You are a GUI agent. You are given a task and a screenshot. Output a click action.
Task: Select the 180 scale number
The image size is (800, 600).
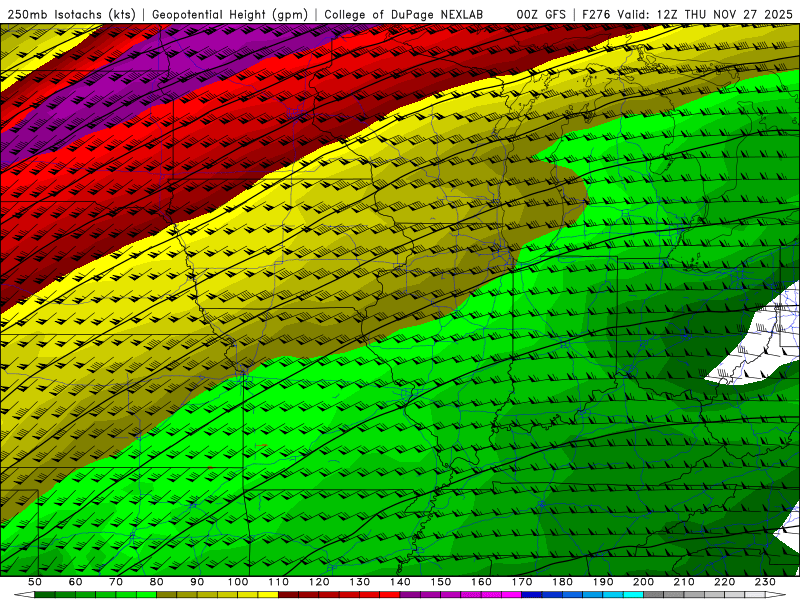[562, 582]
